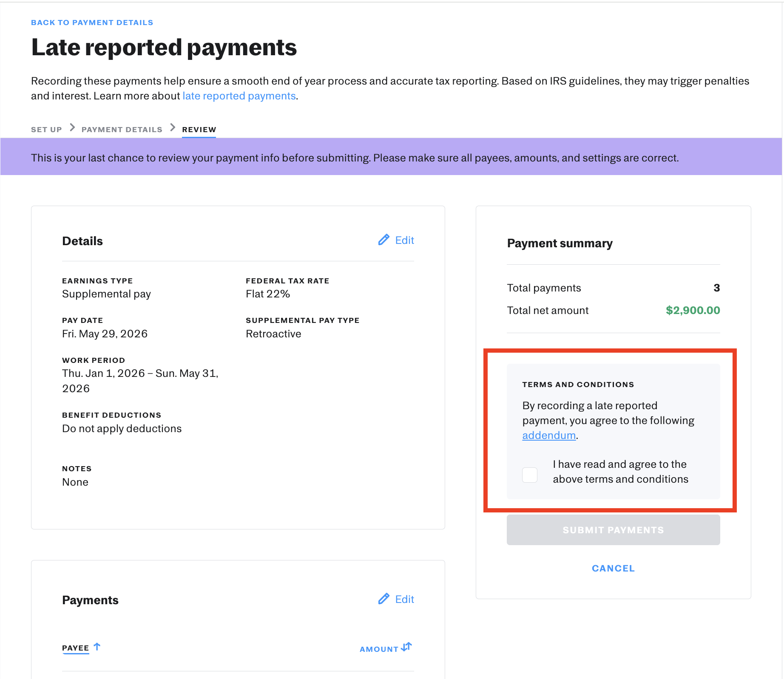784x679 pixels.
Task: Click the Flat 22% tax rate value
Action: pos(268,294)
